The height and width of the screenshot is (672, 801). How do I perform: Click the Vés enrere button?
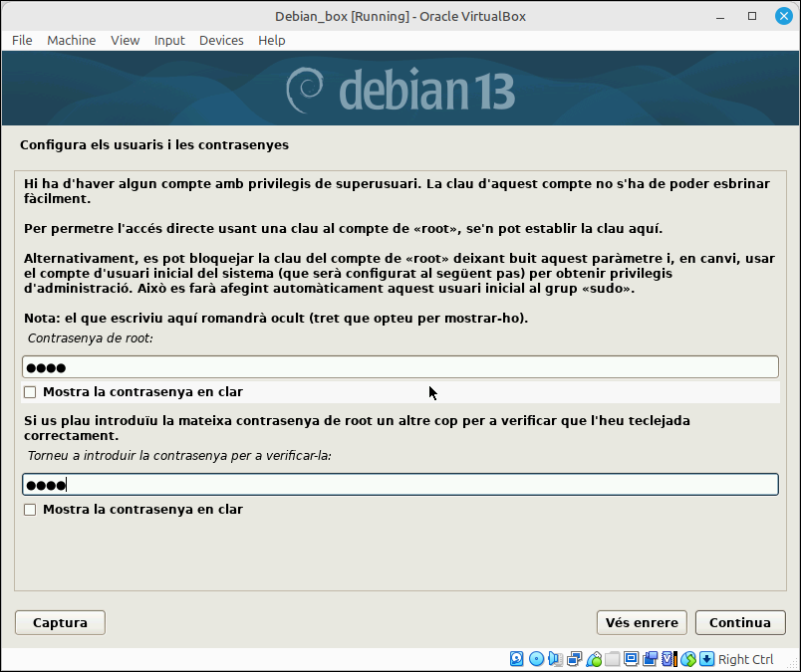642,622
